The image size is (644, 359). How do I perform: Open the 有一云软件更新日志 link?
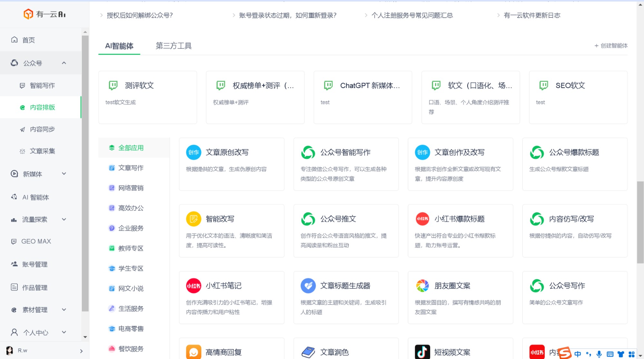coord(532,15)
